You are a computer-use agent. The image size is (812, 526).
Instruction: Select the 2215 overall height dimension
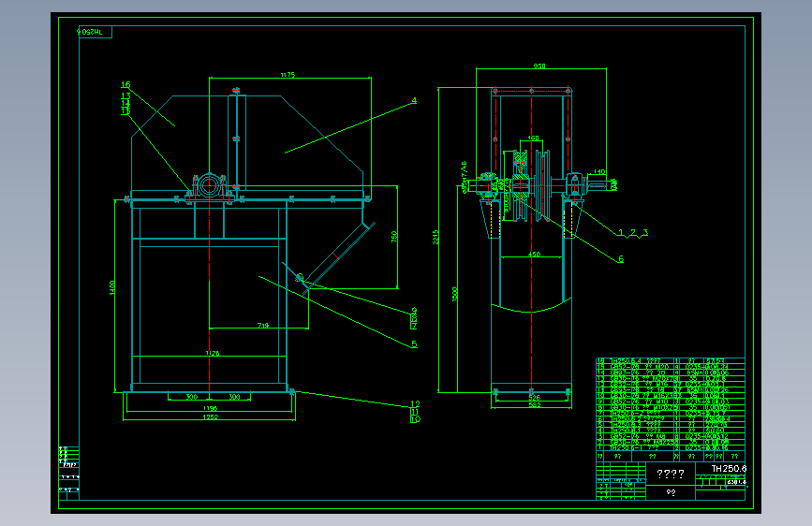click(436, 237)
